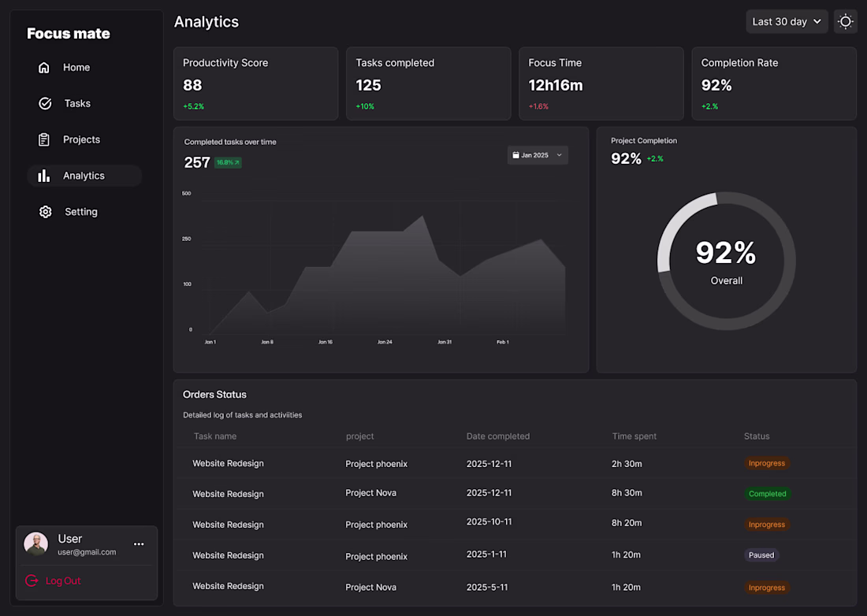
Task: Click Inprogress badge in the 2h 30m row
Action: tap(766, 463)
